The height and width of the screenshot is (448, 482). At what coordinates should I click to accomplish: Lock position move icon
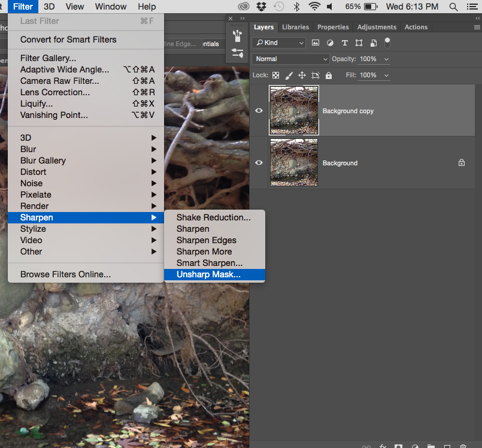point(302,75)
